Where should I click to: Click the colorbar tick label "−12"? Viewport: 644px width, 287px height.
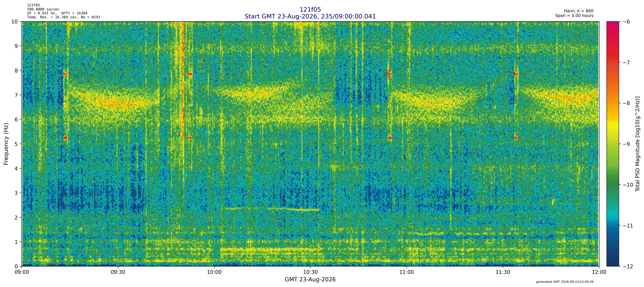pyautogui.click(x=628, y=266)
